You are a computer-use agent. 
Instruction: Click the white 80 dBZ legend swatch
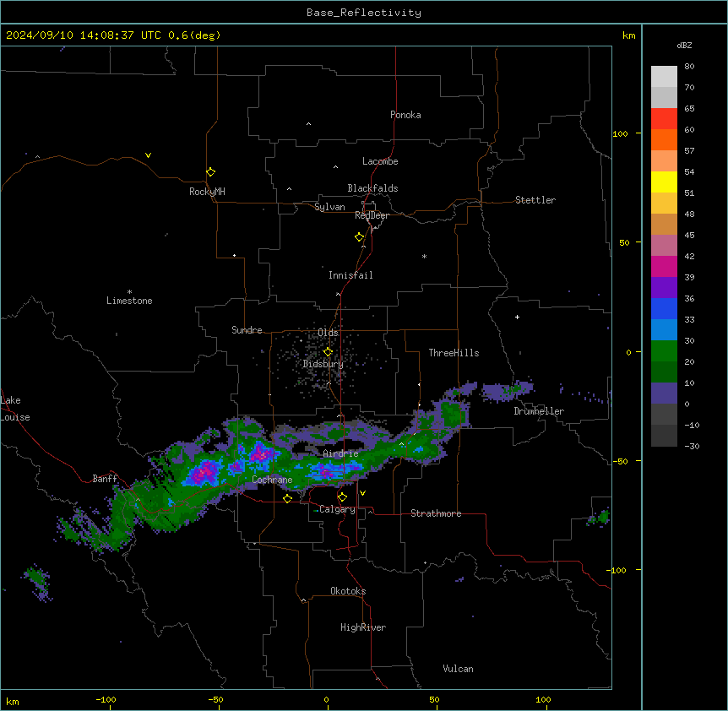click(664, 77)
